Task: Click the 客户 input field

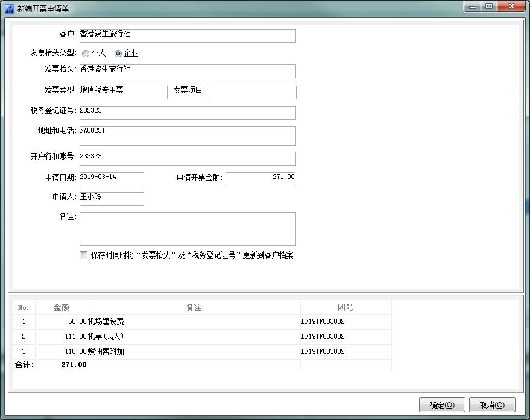Action: [188, 36]
